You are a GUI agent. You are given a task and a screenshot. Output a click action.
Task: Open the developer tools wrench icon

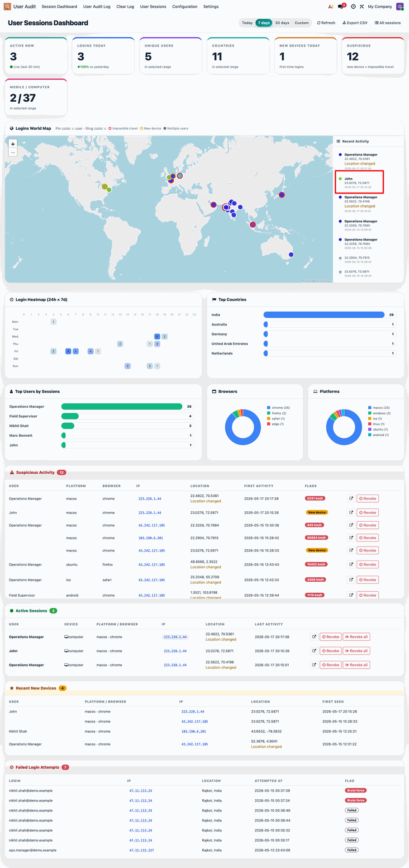click(362, 7)
